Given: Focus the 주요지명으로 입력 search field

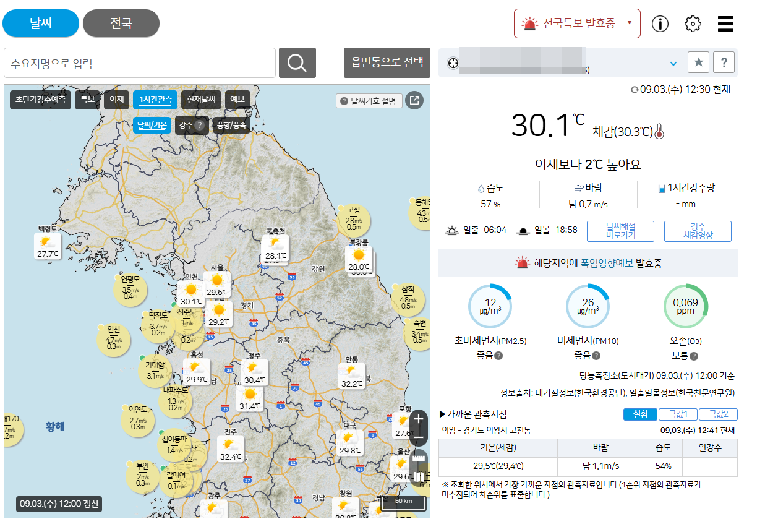Looking at the screenshot, I should (140, 63).
